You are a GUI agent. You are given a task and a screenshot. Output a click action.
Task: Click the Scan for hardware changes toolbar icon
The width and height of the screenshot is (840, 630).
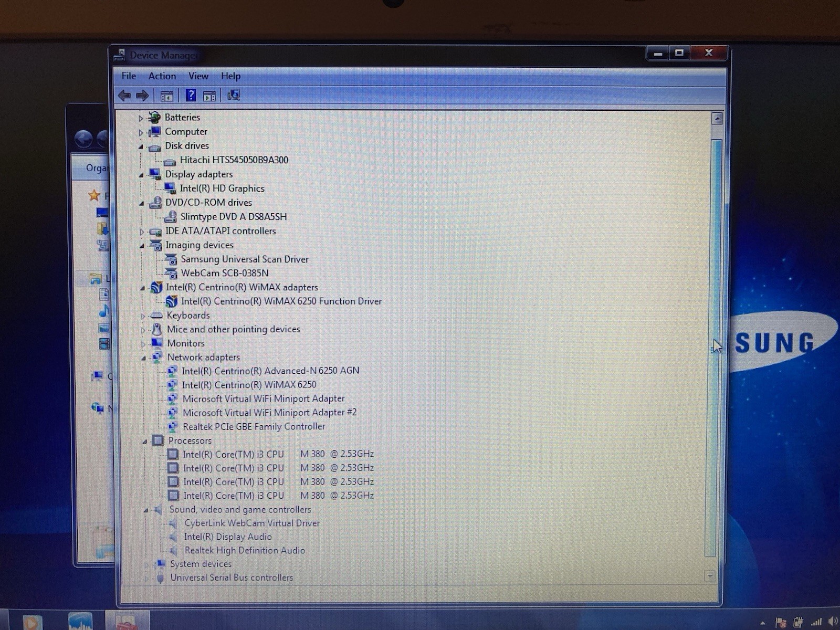(234, 95)
